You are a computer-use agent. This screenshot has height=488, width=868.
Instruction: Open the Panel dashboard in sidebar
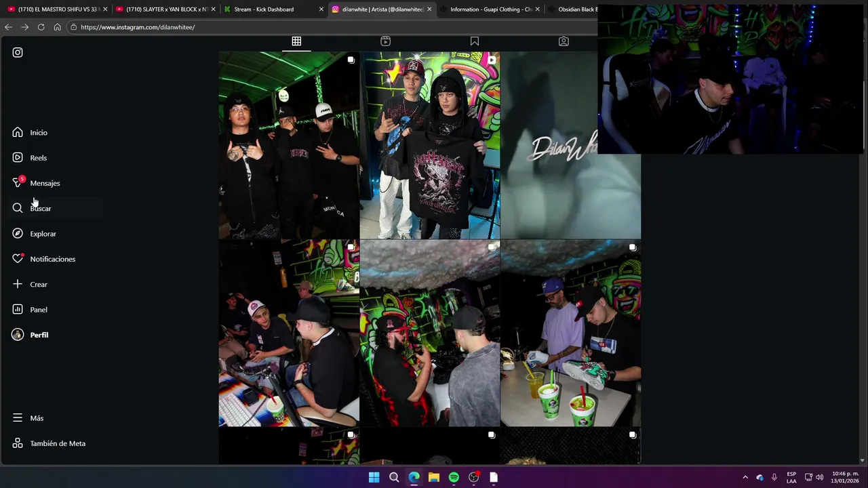click(30, 310)
